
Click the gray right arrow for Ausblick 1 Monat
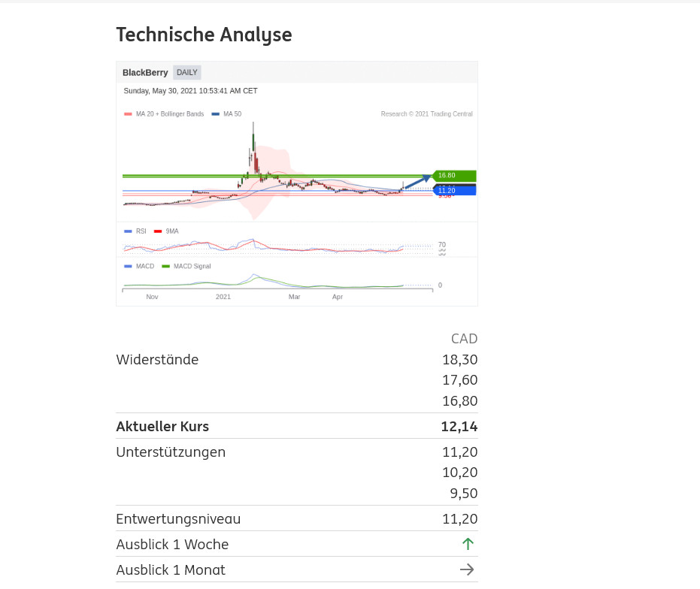point(467,569)
